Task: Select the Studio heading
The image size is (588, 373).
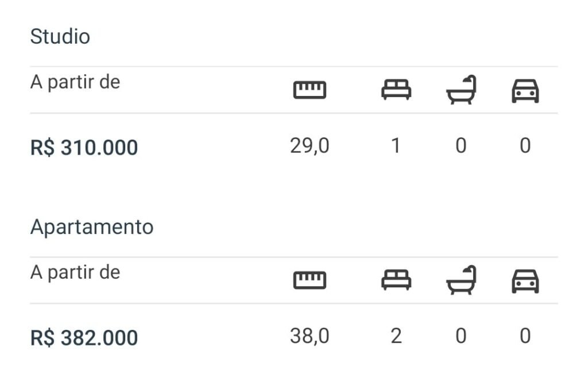Action: pyautogui.click(x=60, y=37)
